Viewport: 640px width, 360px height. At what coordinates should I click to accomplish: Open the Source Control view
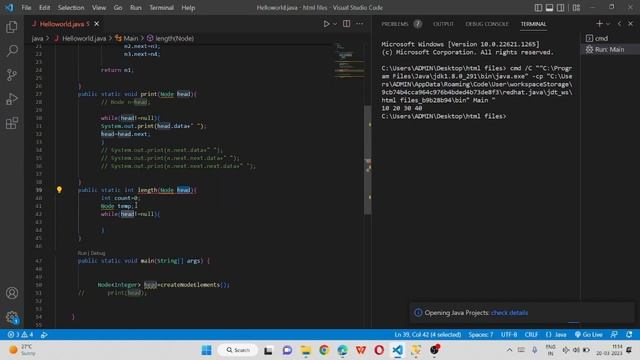pyautogui.click(x=12, y=75)
